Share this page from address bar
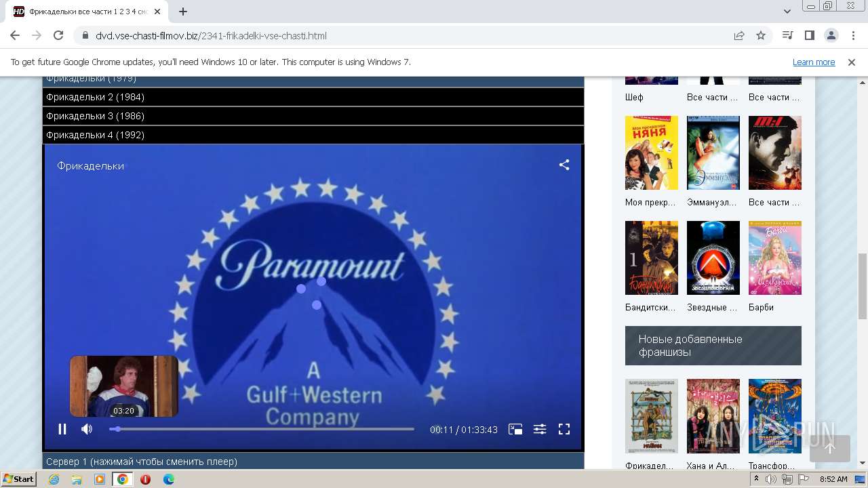Screen dimensions: 868x488 739,36
